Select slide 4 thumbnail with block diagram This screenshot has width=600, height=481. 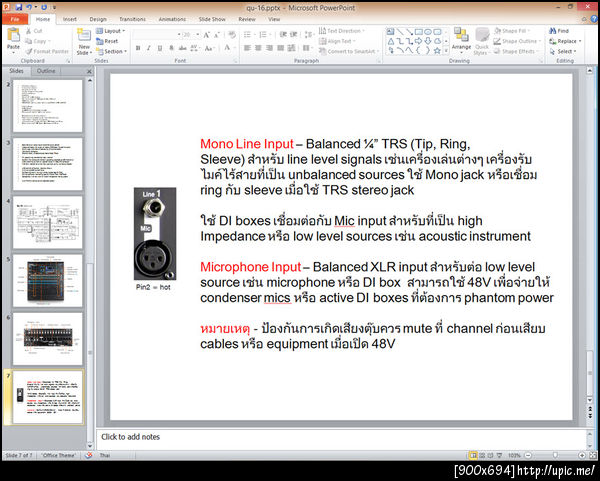(x=48, y=222)
